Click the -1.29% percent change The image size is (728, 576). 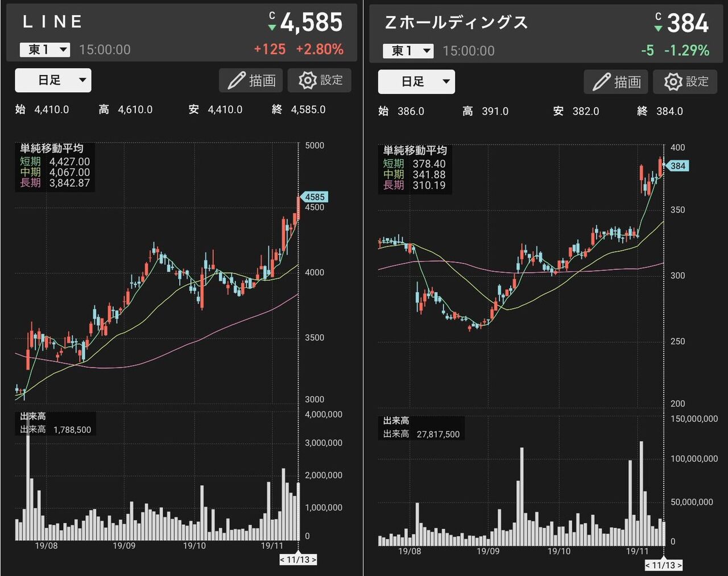click(686, 51)
